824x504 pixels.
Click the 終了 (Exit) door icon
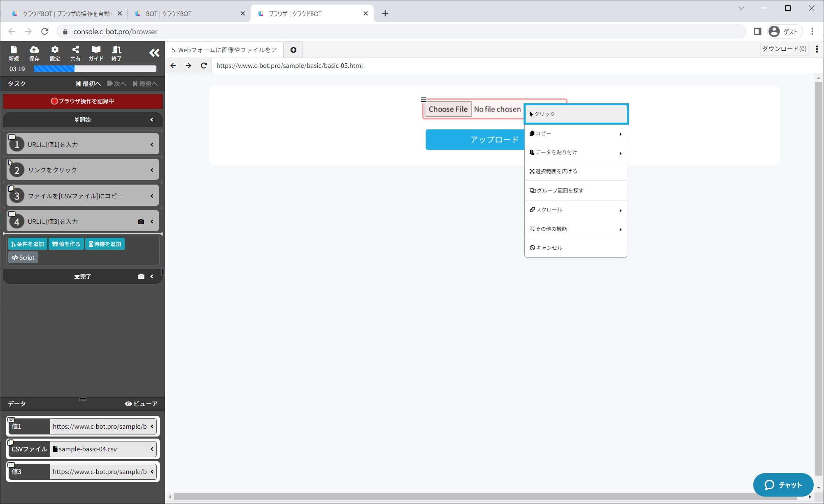pyautogui.click(x=116, y=53)
